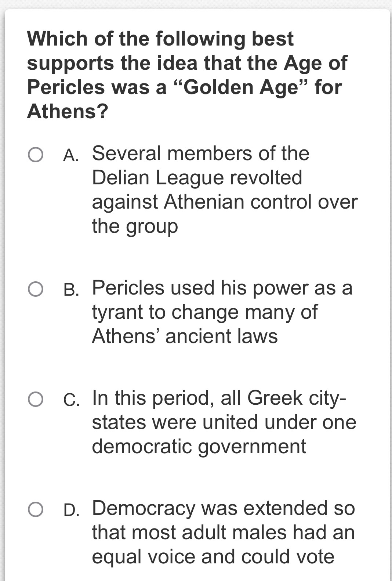Mark the radio button for option C
This screenshot has width=392, height=581.
(x=36, y=400)
